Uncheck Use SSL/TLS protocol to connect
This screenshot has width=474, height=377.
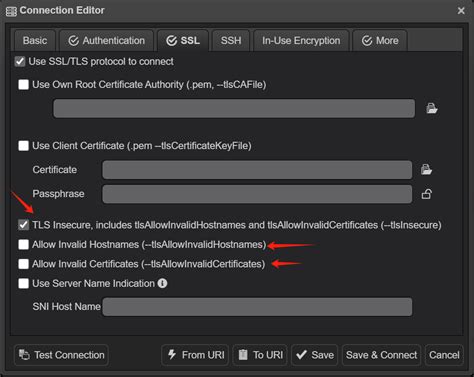coord(20,61)
